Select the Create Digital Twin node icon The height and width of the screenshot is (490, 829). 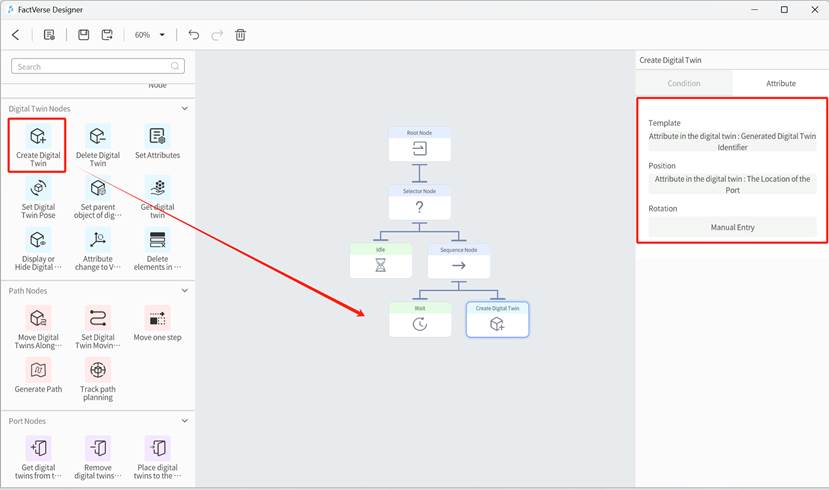click(x=38, y=137)
